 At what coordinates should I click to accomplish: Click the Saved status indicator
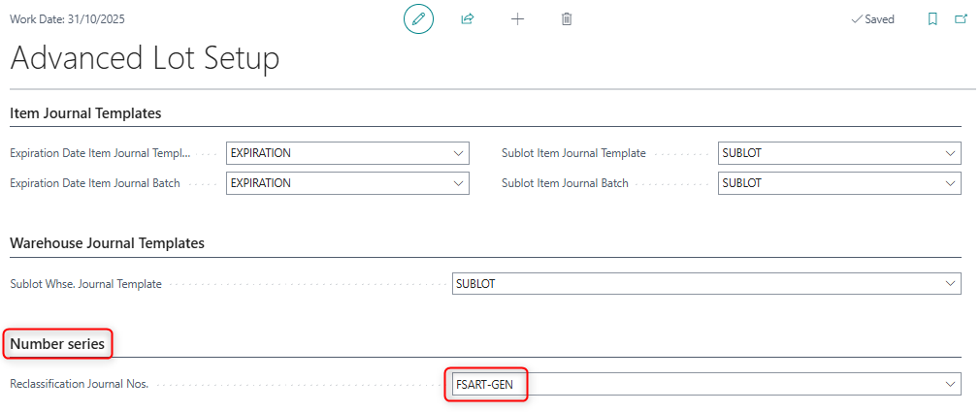pos(872,19)
